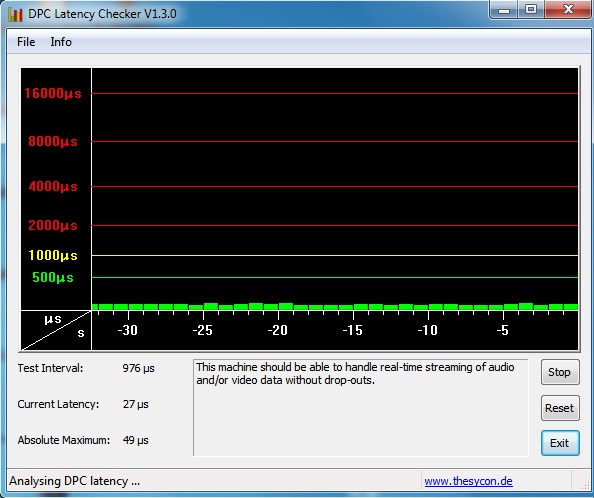This screenshot has width=594, height=498.
Task: Click the -5 seconds axis marker
Action: (x=502, y=330)
